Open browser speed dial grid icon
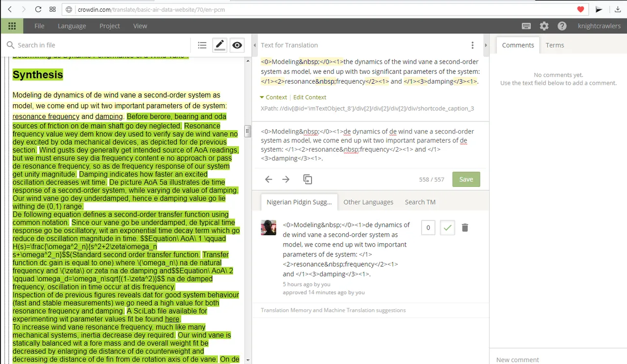Screen dimensions: 627x364 click(x=52, y=9)
